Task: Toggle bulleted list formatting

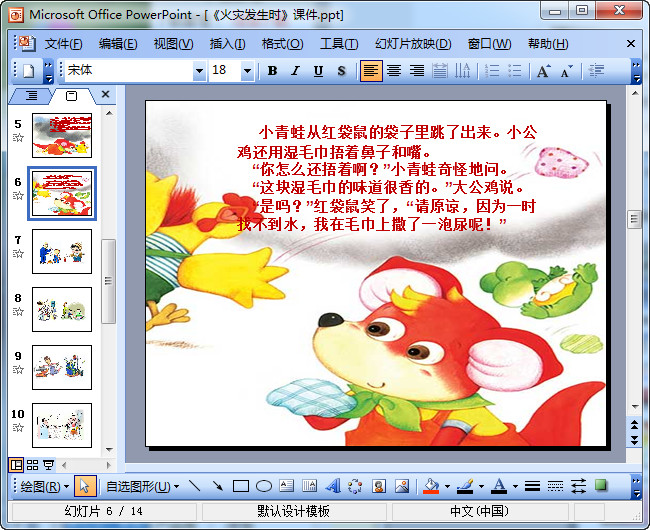Action: (x=514, y=71)
